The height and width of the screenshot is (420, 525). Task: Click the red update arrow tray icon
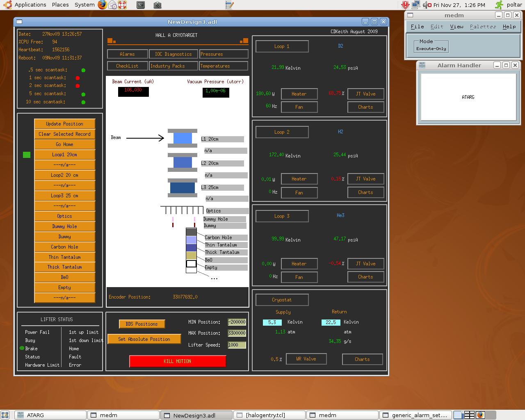pyautogui.click(x=405, y=5)
